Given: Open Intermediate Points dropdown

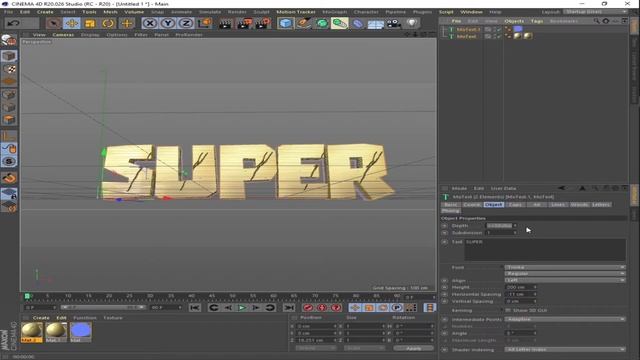Looking at the screenshot, I should tap(565, 319).
